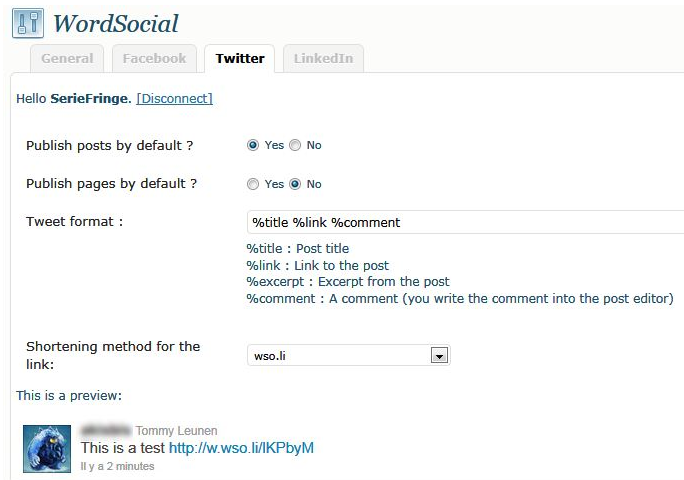Click the Tommy Leunen name in preview
684x480 pixels.
tap(176, 431)
